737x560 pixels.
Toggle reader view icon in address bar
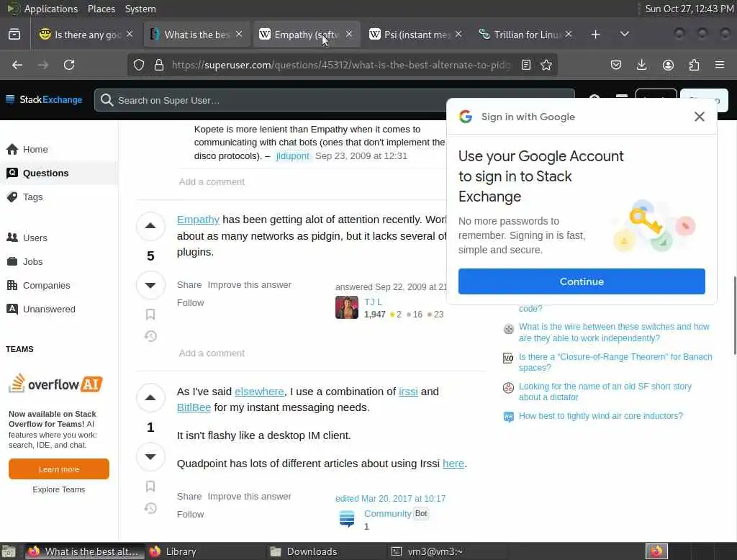point(526,65)
